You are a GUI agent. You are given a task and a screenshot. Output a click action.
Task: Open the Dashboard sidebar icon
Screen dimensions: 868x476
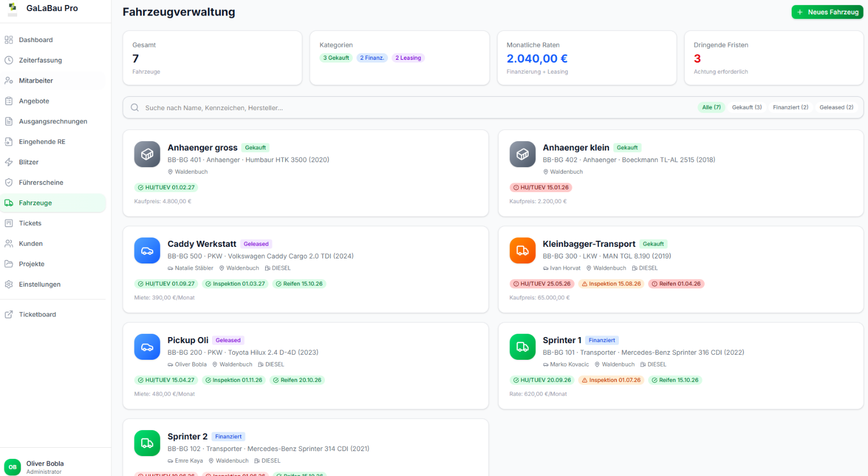click(x=9, y=40)
